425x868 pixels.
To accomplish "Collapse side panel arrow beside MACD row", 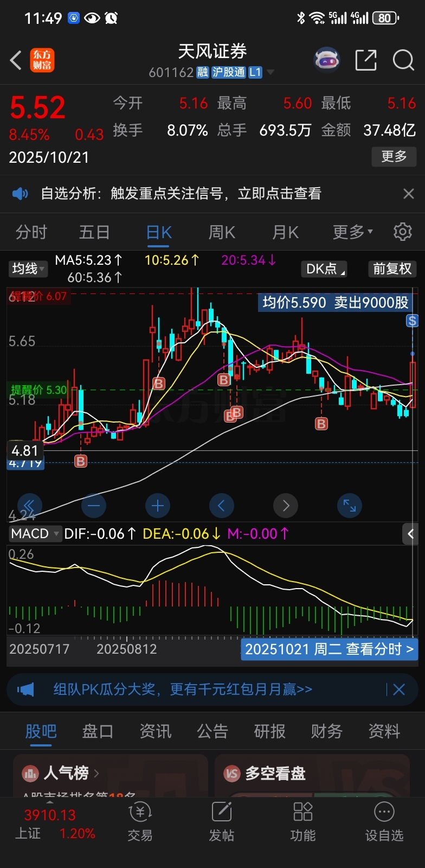I will pyautogui.click(x=410, y=534).
